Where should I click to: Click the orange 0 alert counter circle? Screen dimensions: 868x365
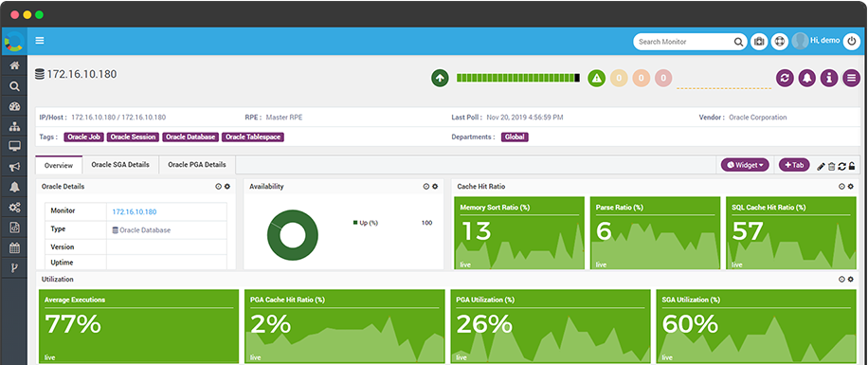point(641,78)
